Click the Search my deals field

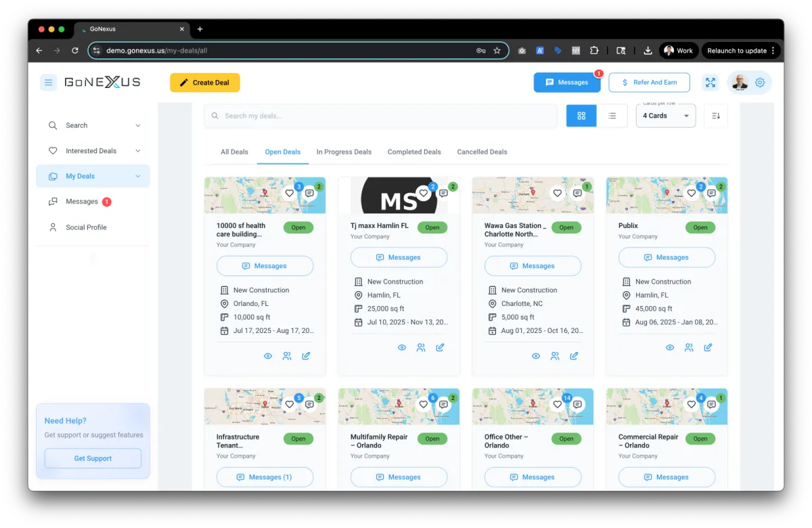tap(380, 116)
